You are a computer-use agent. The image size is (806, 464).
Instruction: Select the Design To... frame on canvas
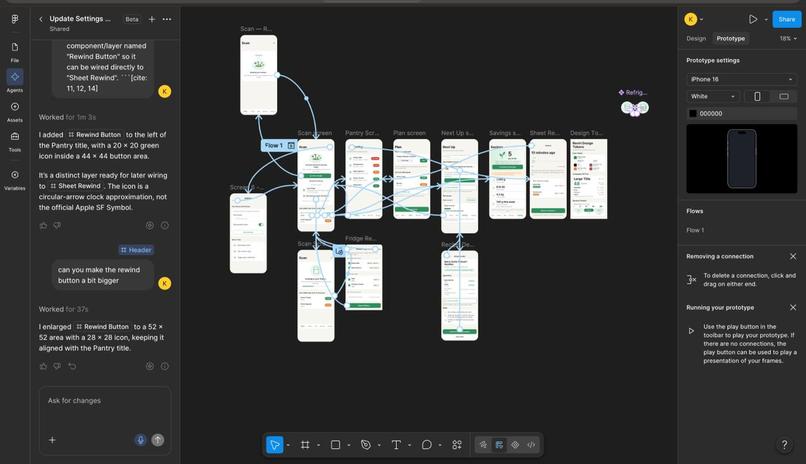coord(589,179)
